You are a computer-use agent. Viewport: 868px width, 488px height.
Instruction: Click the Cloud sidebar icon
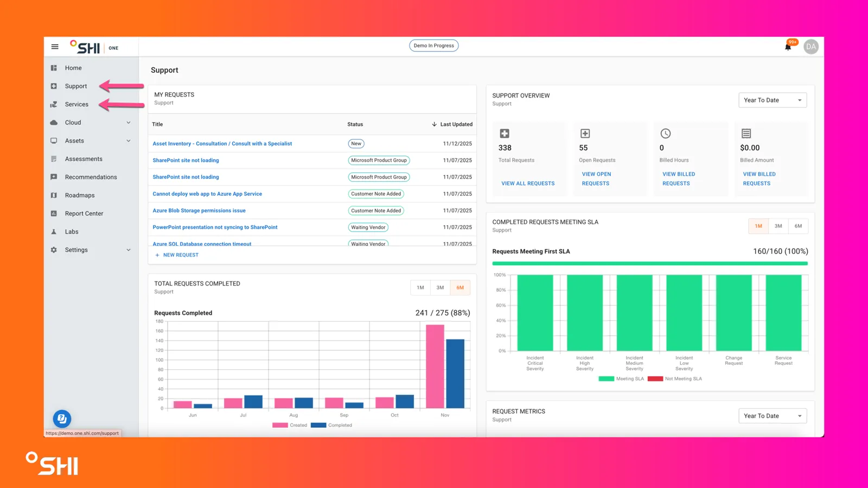[x=54, y=123]
